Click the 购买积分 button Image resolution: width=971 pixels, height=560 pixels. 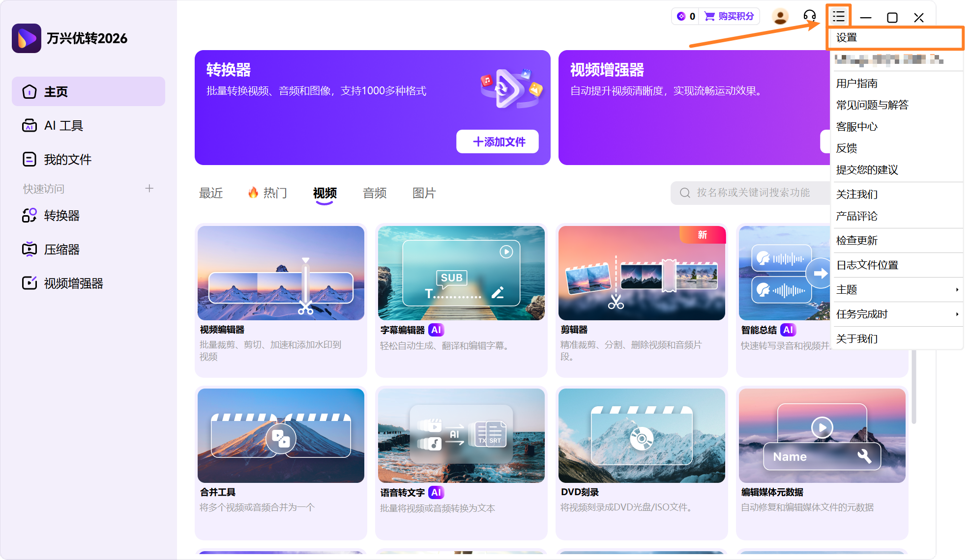pyautogui.click(x=729, y=16)
